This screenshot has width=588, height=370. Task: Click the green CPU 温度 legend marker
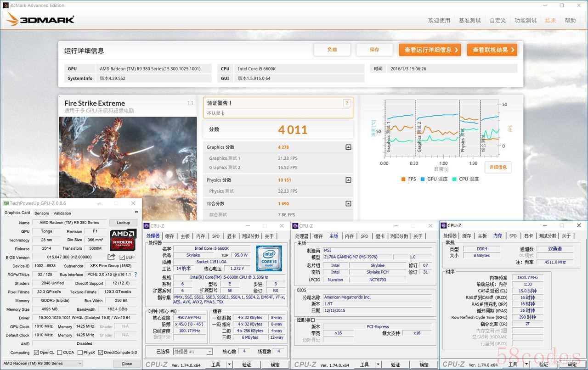pos(454,179)
